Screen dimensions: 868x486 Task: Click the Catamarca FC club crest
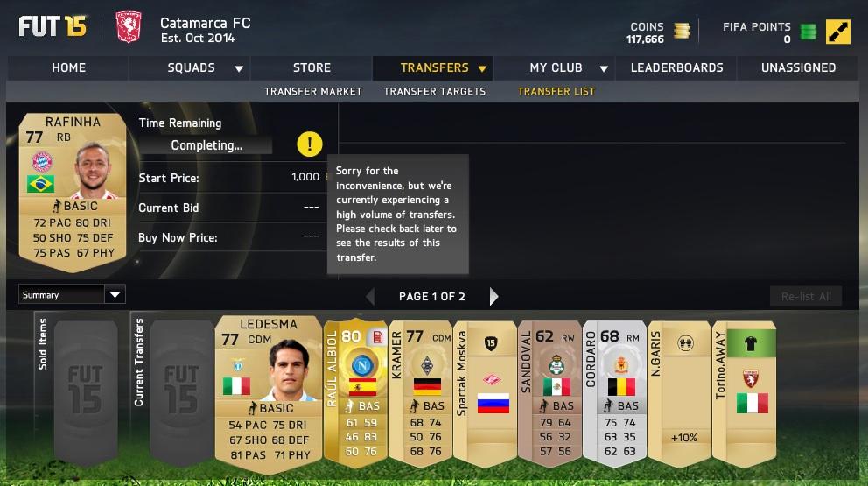click(129, 26)
